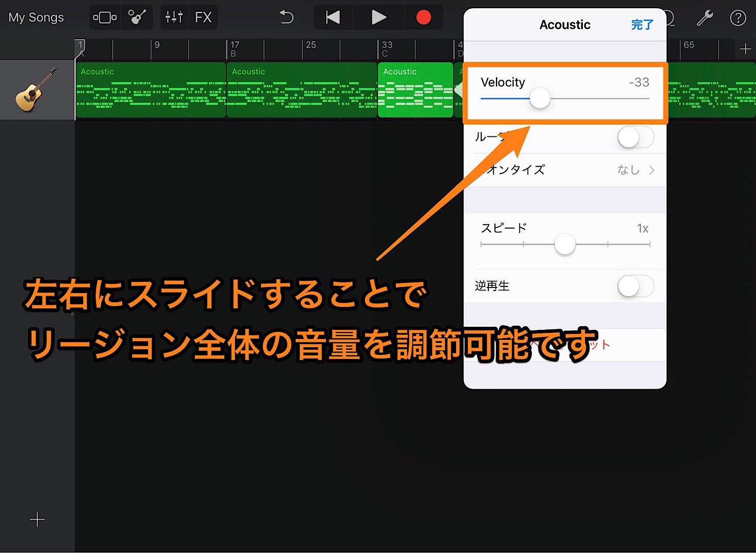Open My Songs browser

[x=36, y=17]
